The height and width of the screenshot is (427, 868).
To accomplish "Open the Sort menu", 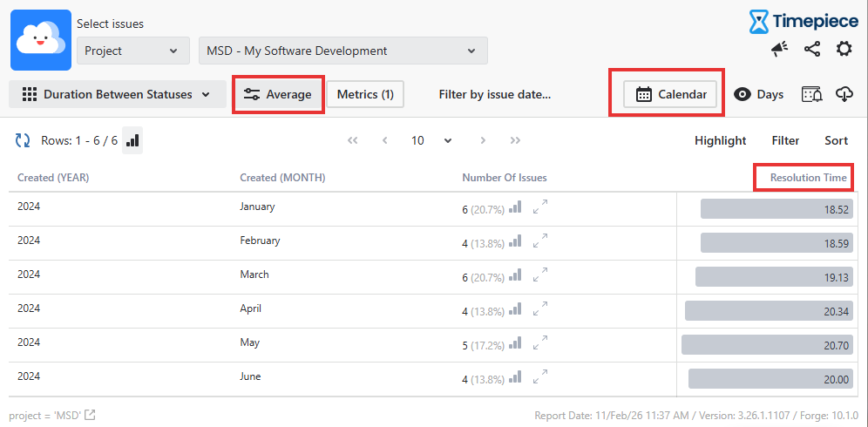I will pyautogui.click(x=836, y=140).
